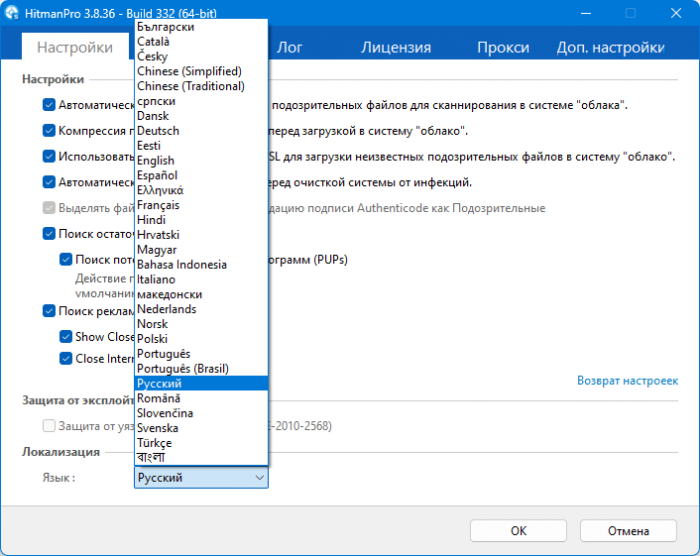Select Català in the language list
This screenshot has width=700, height=556.
(201, 42)
